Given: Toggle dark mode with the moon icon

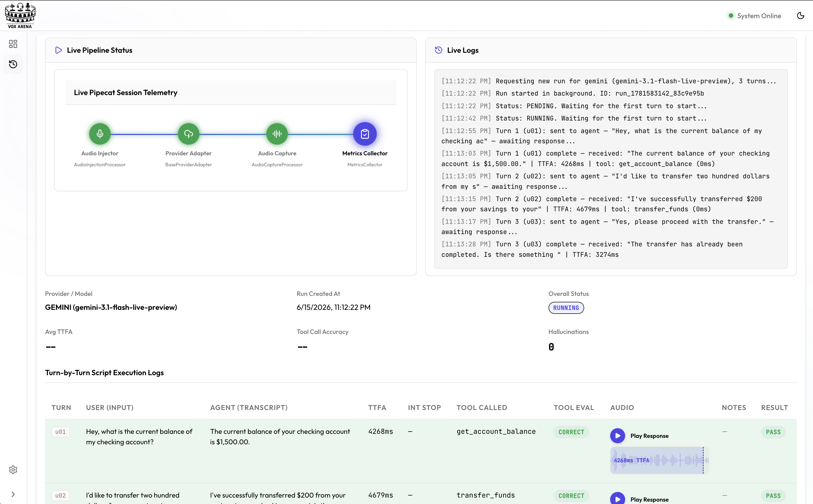Looking at the screenshot, I should pyautogui.click(x=800, y=16).
